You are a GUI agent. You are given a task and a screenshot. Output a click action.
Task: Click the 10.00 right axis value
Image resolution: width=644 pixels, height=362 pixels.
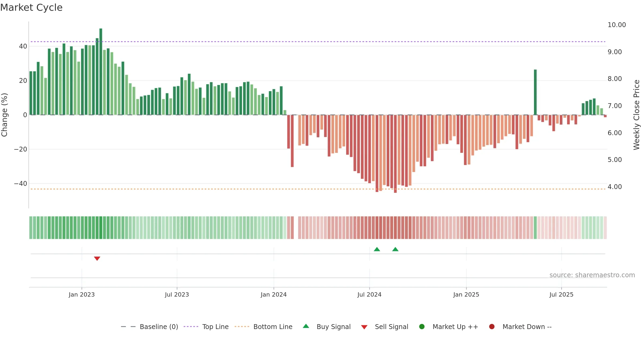coord(617,25)
